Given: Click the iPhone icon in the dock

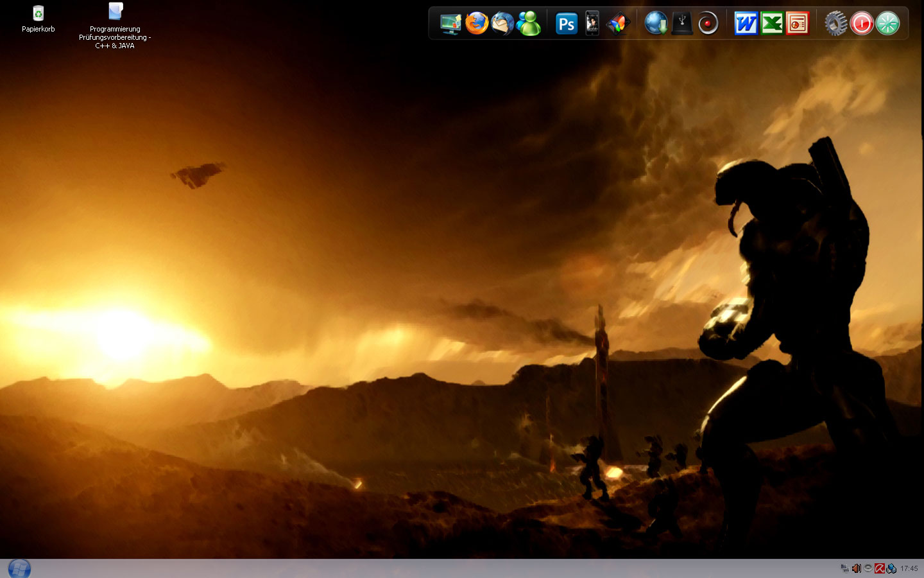Looking at the screenshot, I should [592, 24].
